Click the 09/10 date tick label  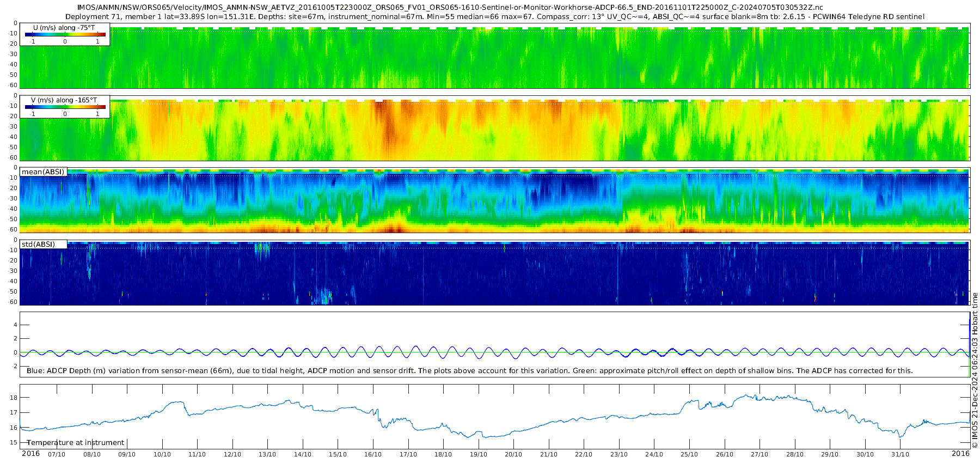coord(127,454)
